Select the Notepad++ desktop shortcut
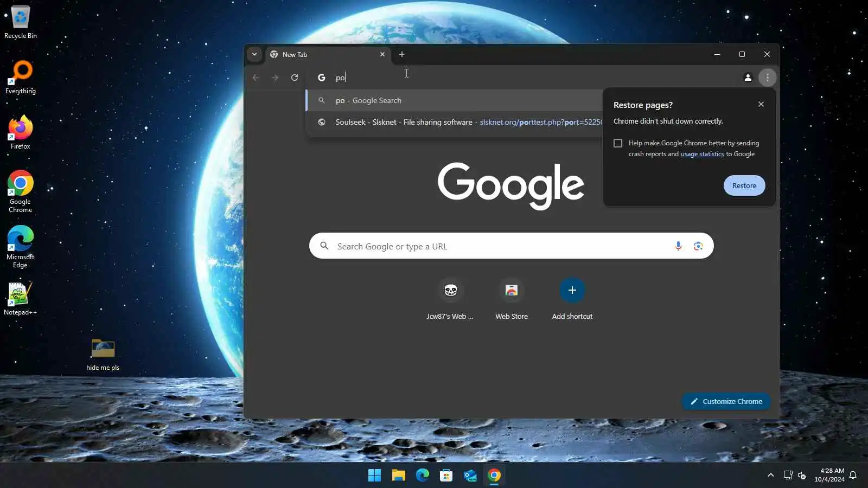Screen dimensions: 868x488 (x=21, y=299)
